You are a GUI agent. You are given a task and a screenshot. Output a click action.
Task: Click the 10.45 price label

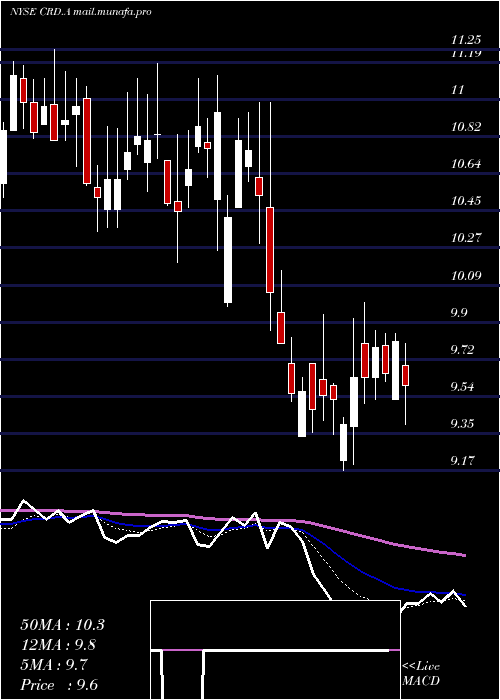click(x=466, y=201)
